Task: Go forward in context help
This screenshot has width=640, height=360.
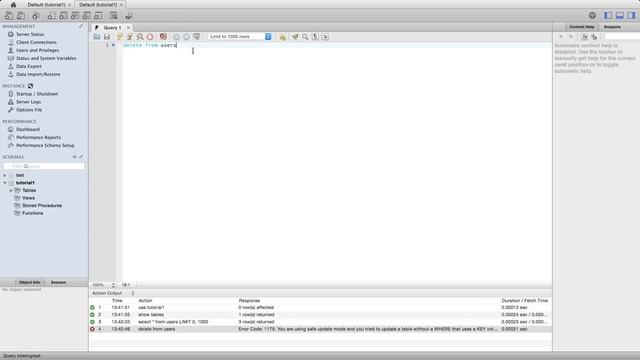Action: (x=571, y=37)
